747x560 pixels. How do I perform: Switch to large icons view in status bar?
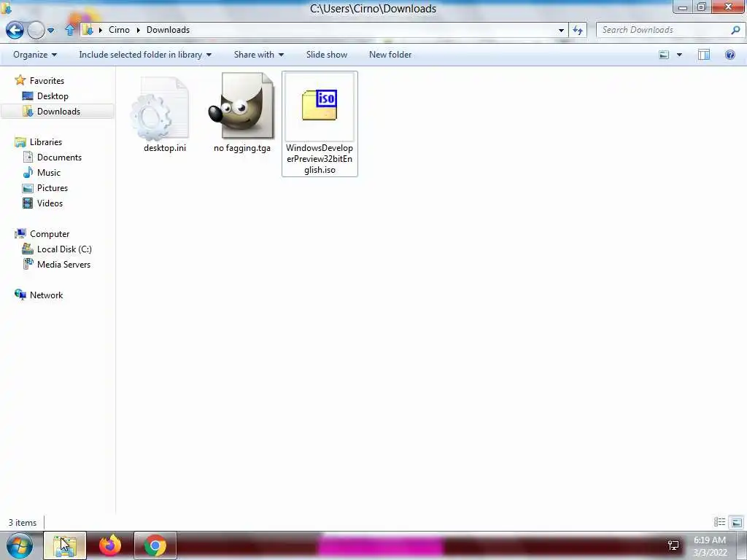[737, 522]
